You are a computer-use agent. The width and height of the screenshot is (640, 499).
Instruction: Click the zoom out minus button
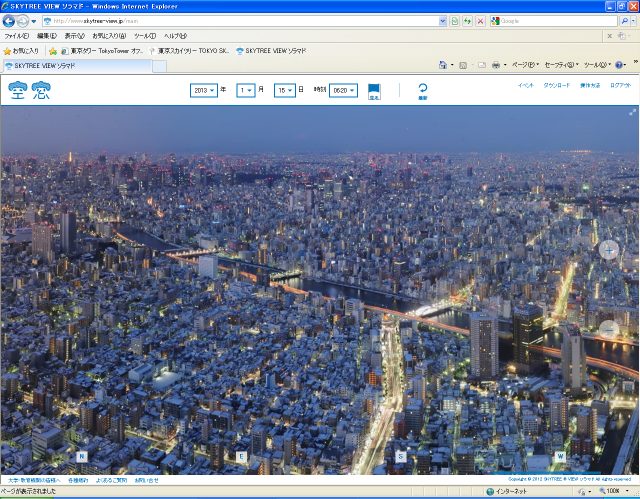[609, 328]
